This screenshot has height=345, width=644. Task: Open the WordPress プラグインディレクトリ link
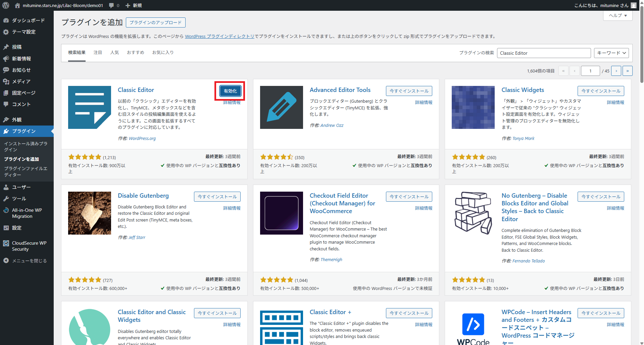coord(219,36)
